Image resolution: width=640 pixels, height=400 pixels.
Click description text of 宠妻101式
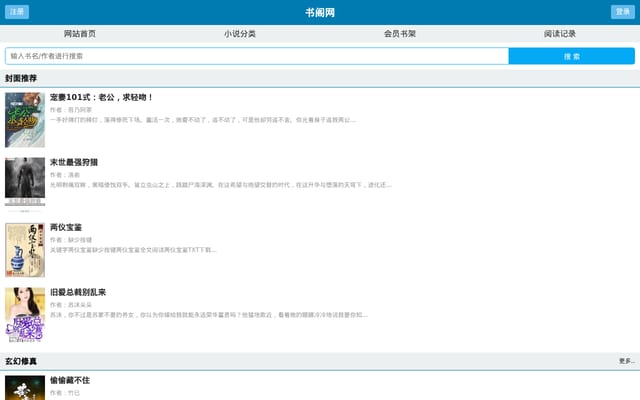[x=203, y=120]
